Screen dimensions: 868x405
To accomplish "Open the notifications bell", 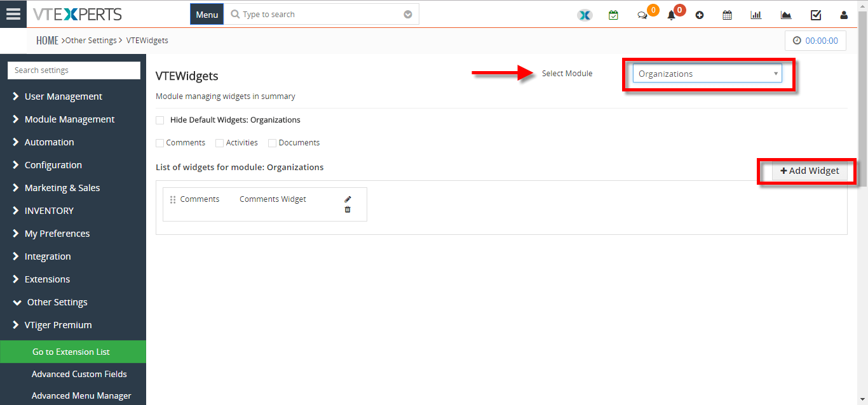I will (x=671, y=15).
